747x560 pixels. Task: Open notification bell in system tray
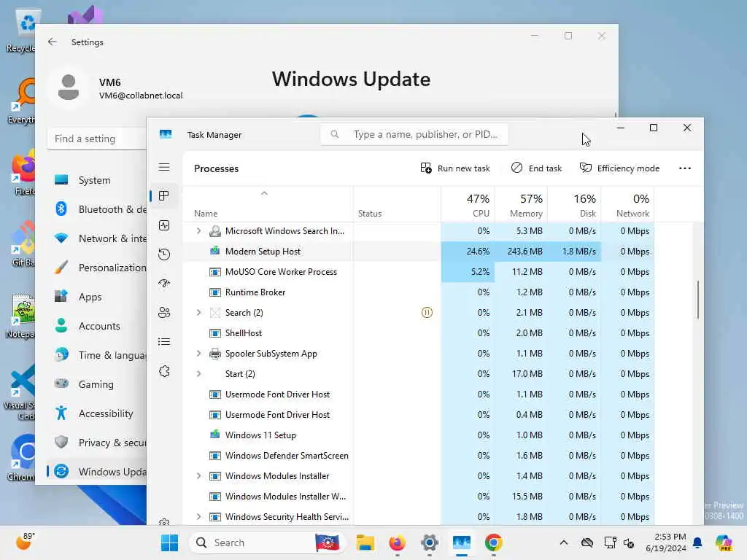pyautogui.click(x=697, y=542)
